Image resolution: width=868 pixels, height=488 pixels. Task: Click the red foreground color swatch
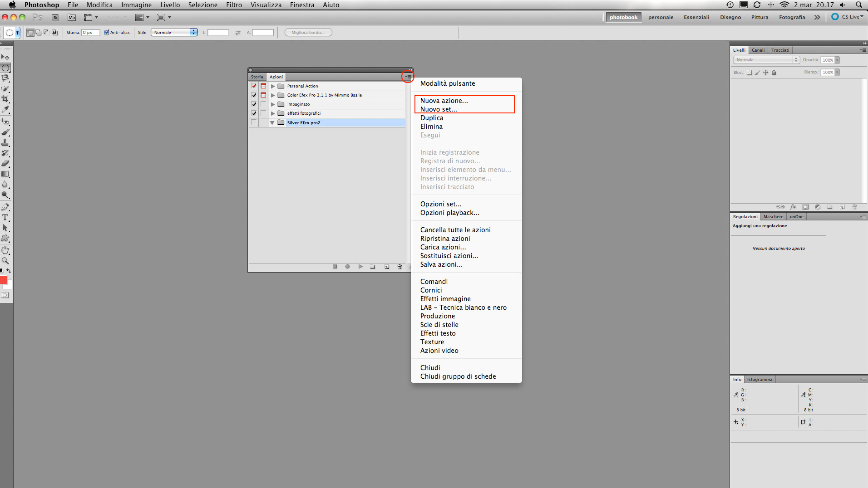coord(3,280)
